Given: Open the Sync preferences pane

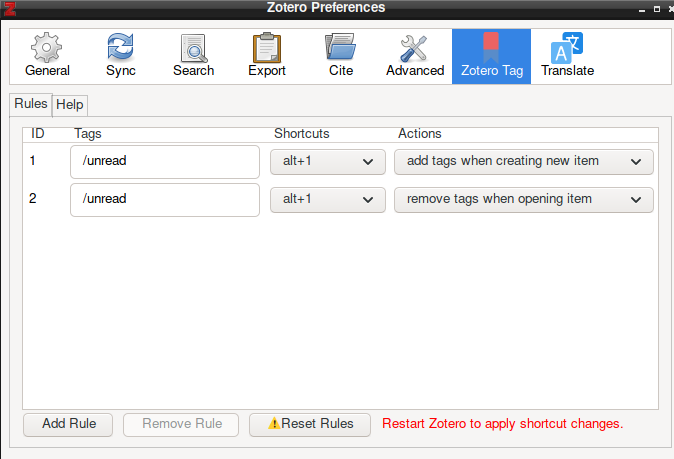Looking at the screenshot, I should [x=120, y=56].
